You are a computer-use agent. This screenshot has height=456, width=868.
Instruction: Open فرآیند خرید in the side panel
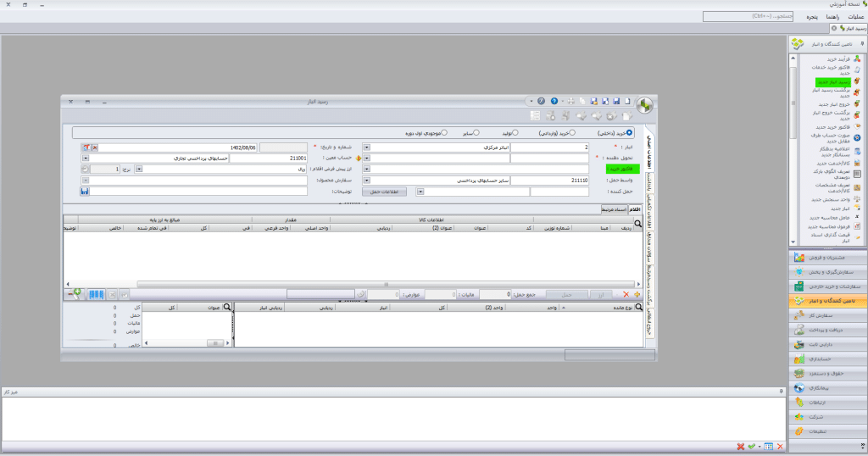[838, 59]
